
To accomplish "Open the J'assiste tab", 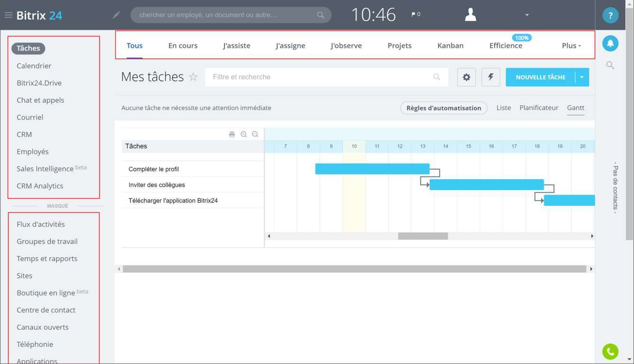I will pyautogui.click(x=237, y=45).
